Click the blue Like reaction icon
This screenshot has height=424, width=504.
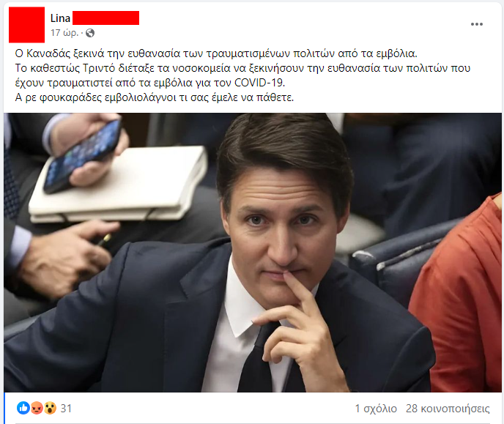pos(23,408)
